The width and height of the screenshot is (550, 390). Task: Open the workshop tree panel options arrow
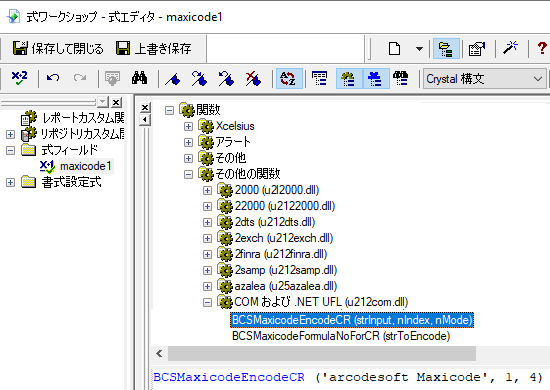click(x=102, y=102)
